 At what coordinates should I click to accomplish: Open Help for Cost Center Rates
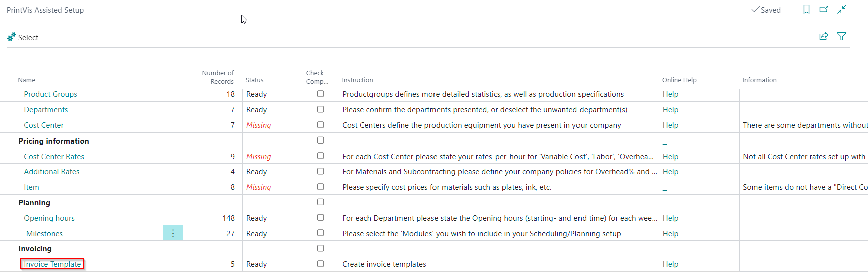pyautogui.click(x=670, y=157)
